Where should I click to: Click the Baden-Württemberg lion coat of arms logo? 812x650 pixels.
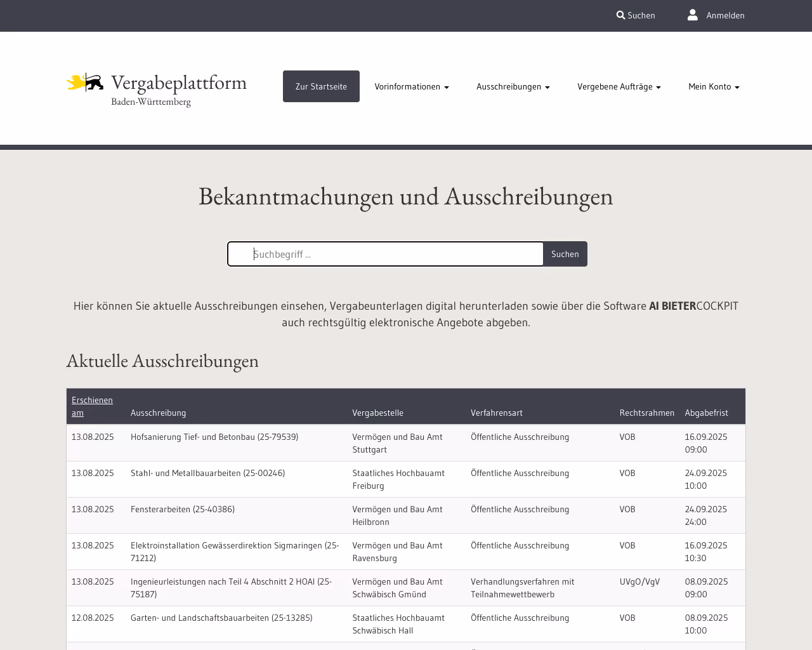click(86, 83)
